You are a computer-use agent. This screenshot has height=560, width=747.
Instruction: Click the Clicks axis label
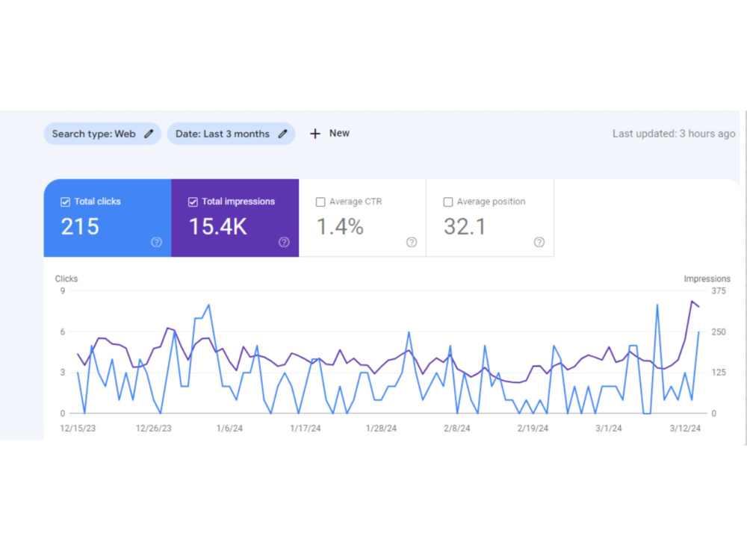click(x=66, y=279)
